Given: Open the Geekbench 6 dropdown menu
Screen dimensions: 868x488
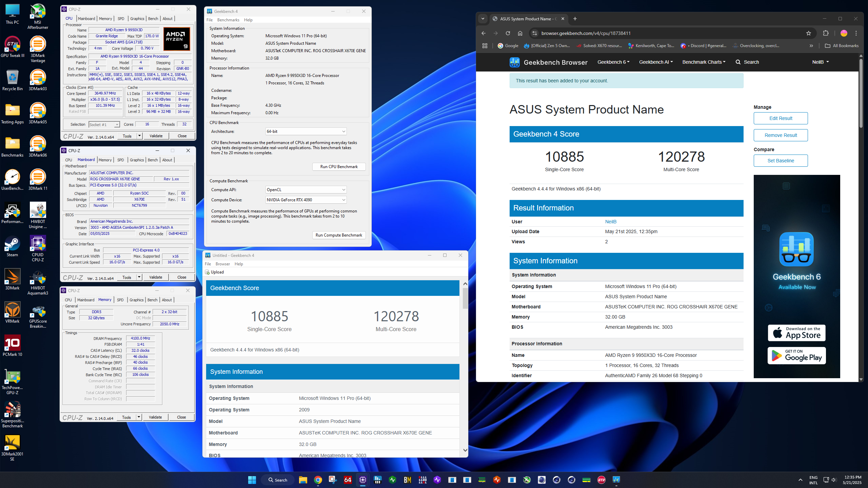Looking at the screenshot, I should (613, 62).
